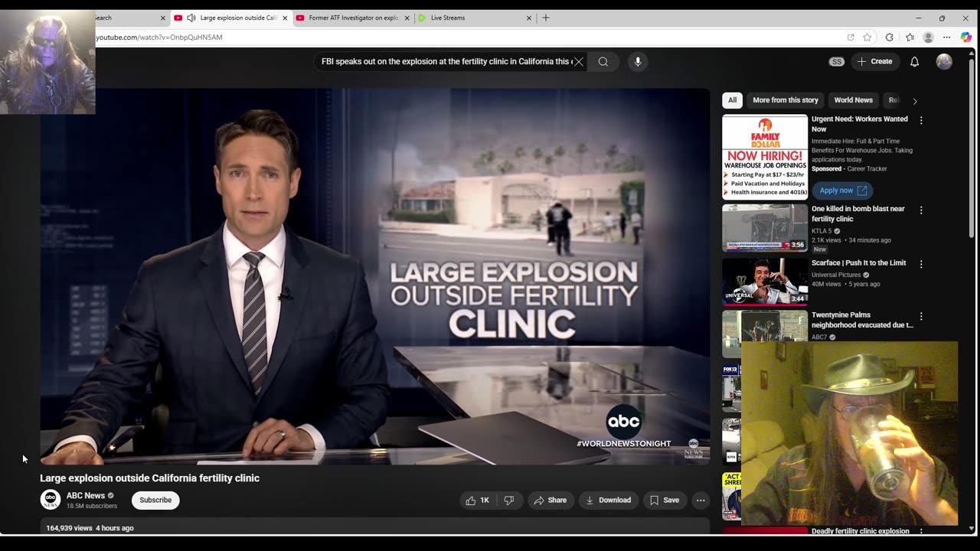Click the SS badge beside Create
The height and width of the screenshot is (551, 980).
pos(837,62)
